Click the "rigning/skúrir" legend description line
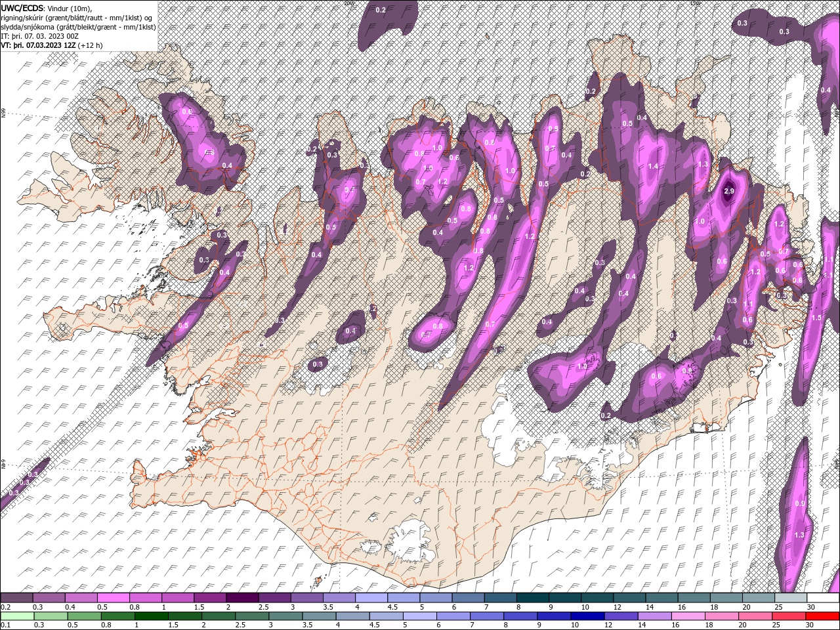 (x=77, y=17)
